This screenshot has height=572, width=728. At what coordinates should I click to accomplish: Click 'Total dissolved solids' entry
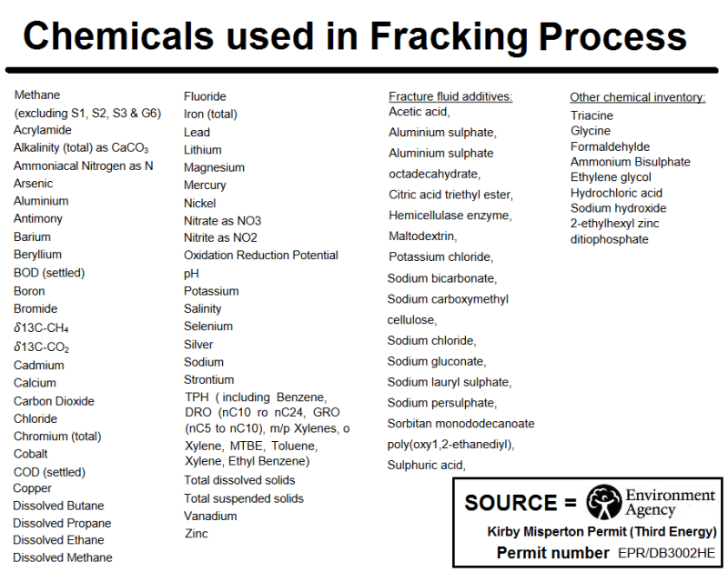click(x=239, y=480)
